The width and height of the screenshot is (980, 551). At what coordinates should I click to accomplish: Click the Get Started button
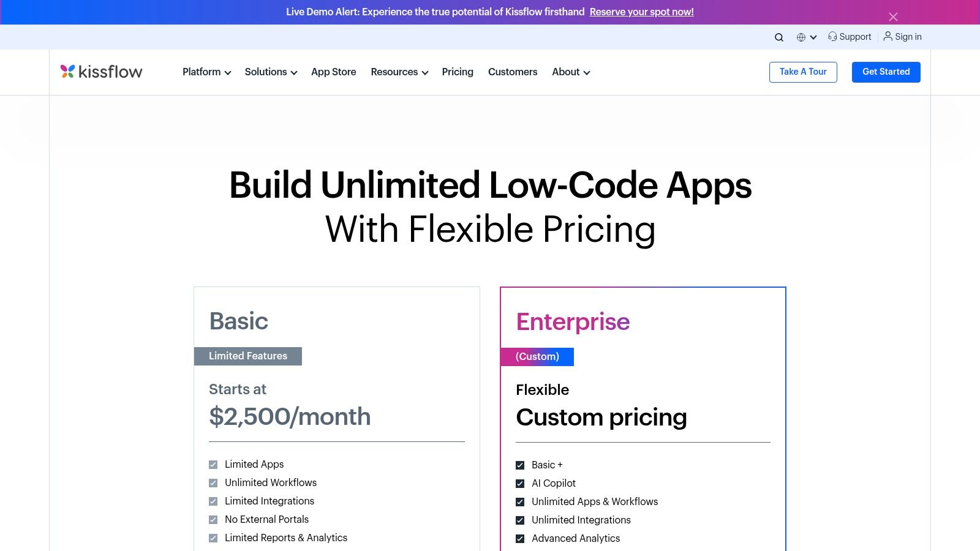(886, 72)
